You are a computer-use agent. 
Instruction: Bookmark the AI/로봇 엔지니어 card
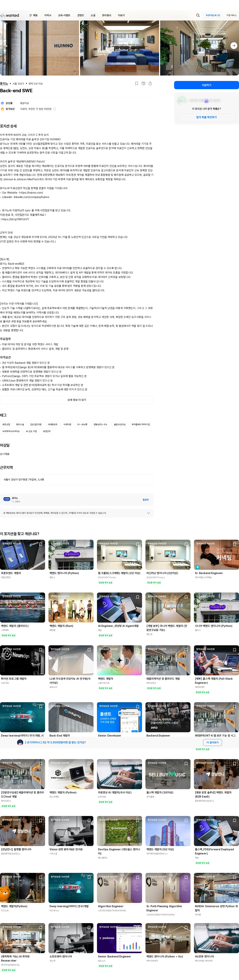pyautogui.click(x=234, y=928)
